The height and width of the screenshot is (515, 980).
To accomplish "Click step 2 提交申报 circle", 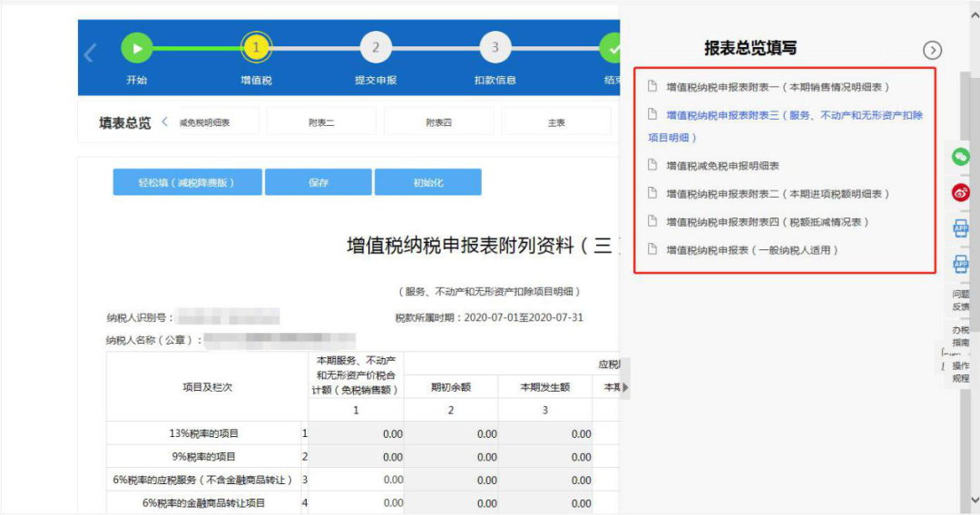I will pos(376,47).
